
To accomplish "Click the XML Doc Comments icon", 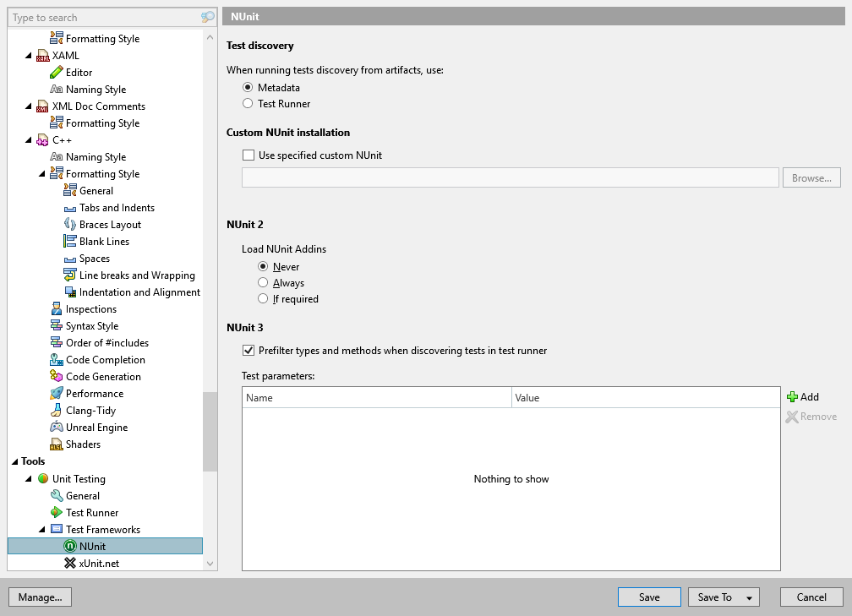I will (x=42, y=106).
